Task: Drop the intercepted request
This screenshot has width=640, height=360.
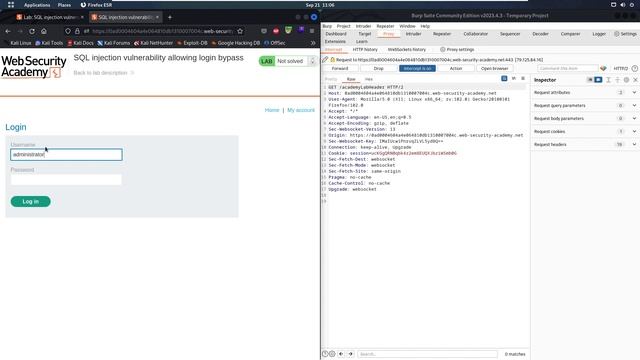Action: tap(379, 69)
